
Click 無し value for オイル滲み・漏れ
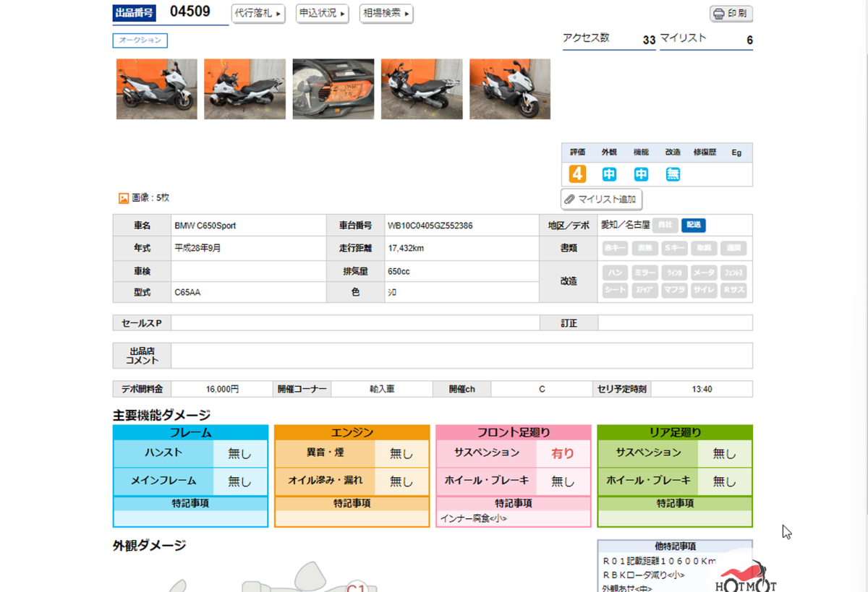[401, 481]
